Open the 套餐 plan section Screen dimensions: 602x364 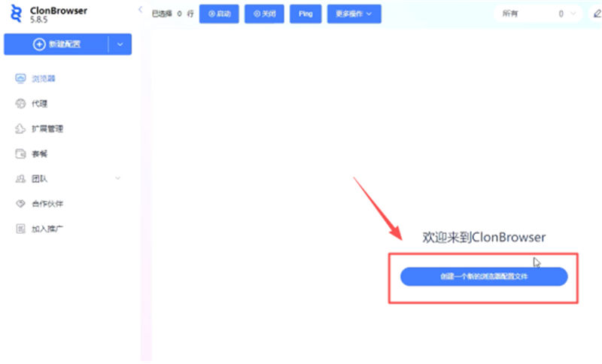pos(40,154)
